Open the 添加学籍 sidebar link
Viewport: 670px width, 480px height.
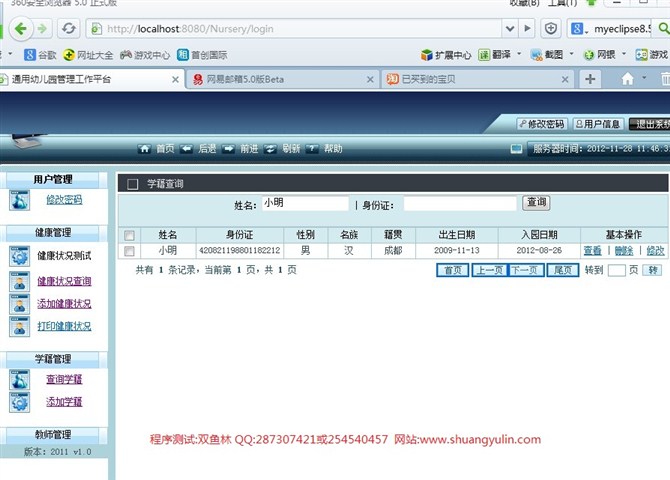(x=64, y=402)
